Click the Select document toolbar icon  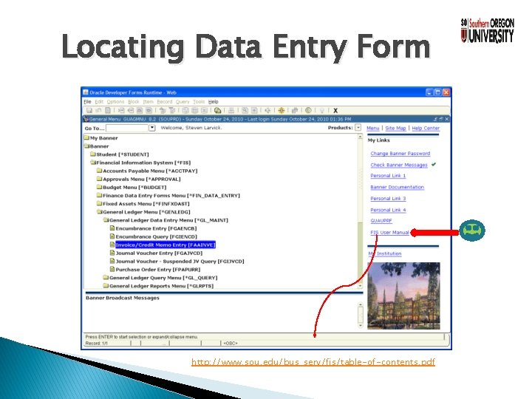point(108,110)
